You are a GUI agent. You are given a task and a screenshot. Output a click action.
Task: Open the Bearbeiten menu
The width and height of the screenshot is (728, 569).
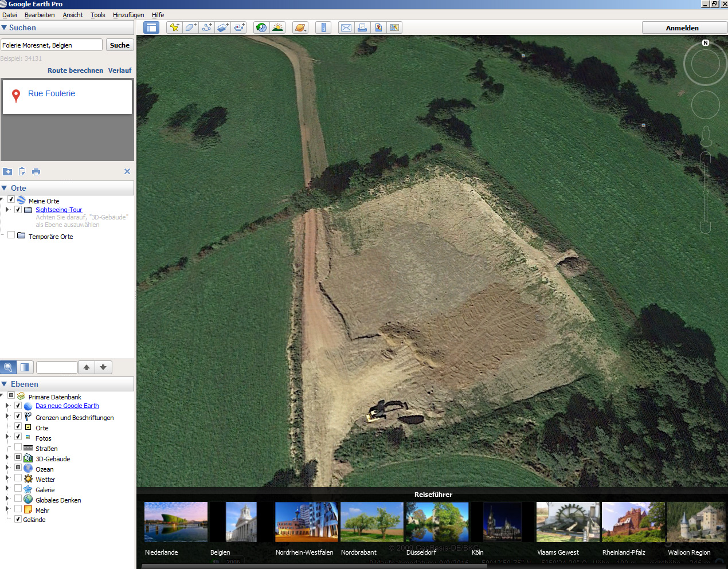(40, 15)
